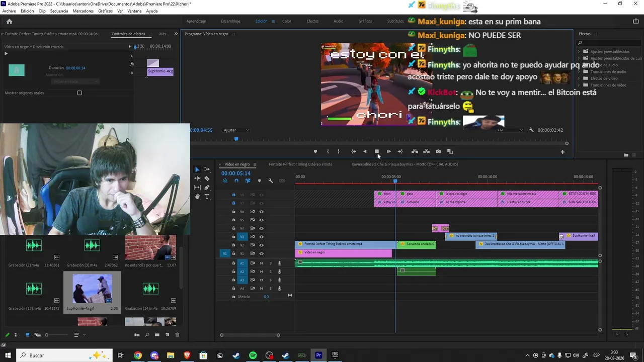The height and width of the screenshot is (362, 644).
Task: Switch to the Audio workspace tab
Action: click(x=338, y=21)
